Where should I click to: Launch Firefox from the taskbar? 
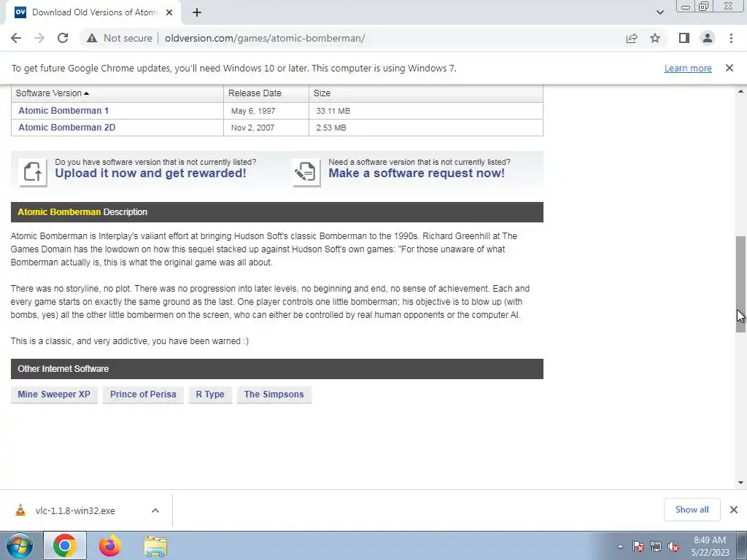[x=110, y=545]
